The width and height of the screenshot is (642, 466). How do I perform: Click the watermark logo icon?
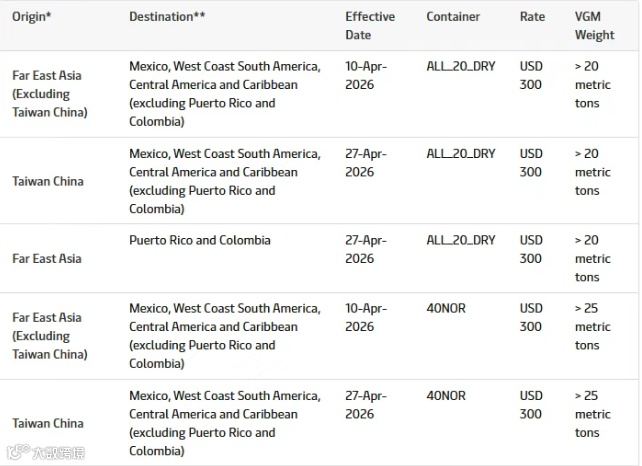click(16, 452)
